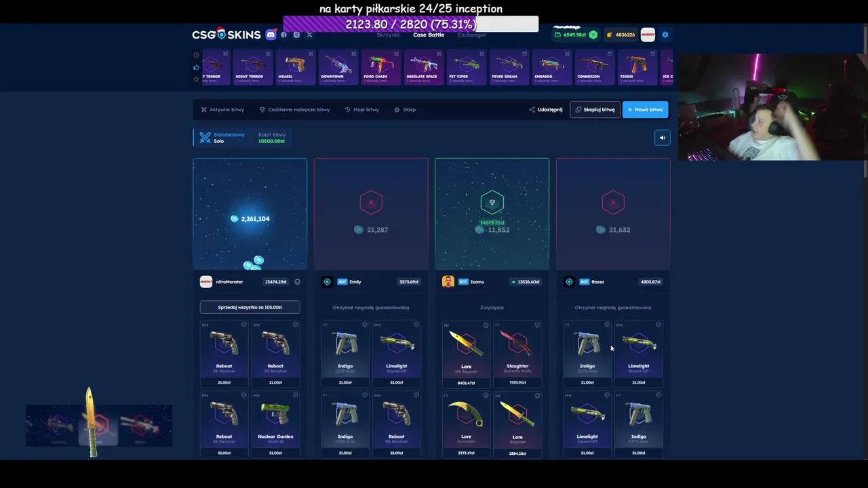Click the emoji icon beside nitroMonster total
The height and width of the screenshot is (488, 868).
pyautogui.click(x=297, y=282)
